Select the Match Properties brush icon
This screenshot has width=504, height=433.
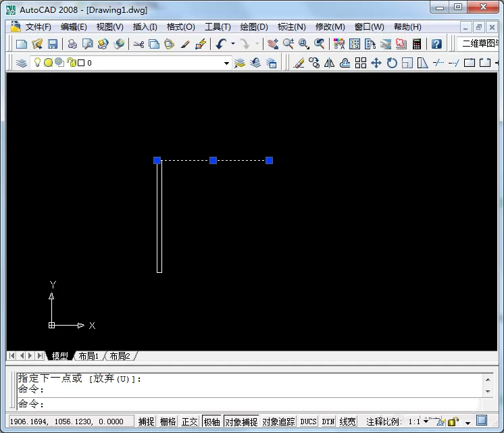pos(185,44)
